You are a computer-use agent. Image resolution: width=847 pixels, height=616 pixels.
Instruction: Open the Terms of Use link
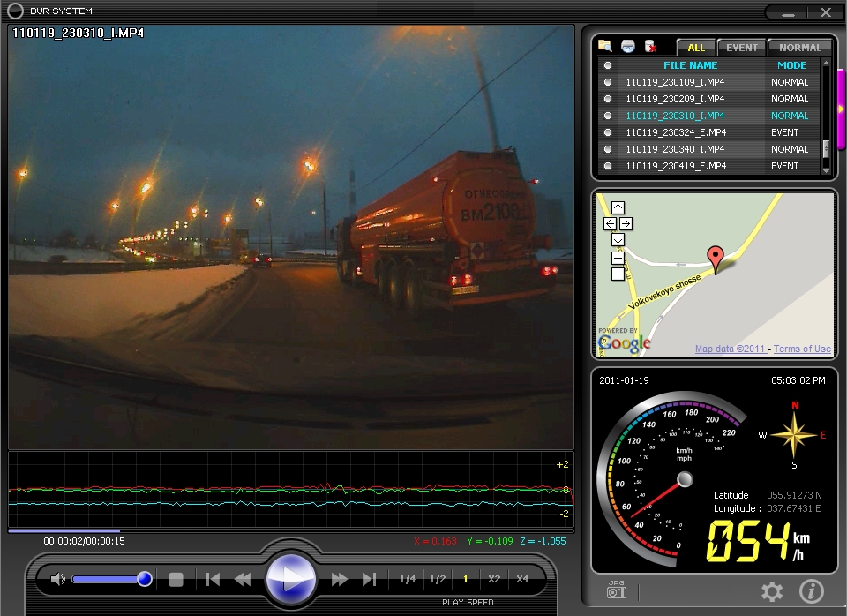pyautogui.click(x=803, y=349)
